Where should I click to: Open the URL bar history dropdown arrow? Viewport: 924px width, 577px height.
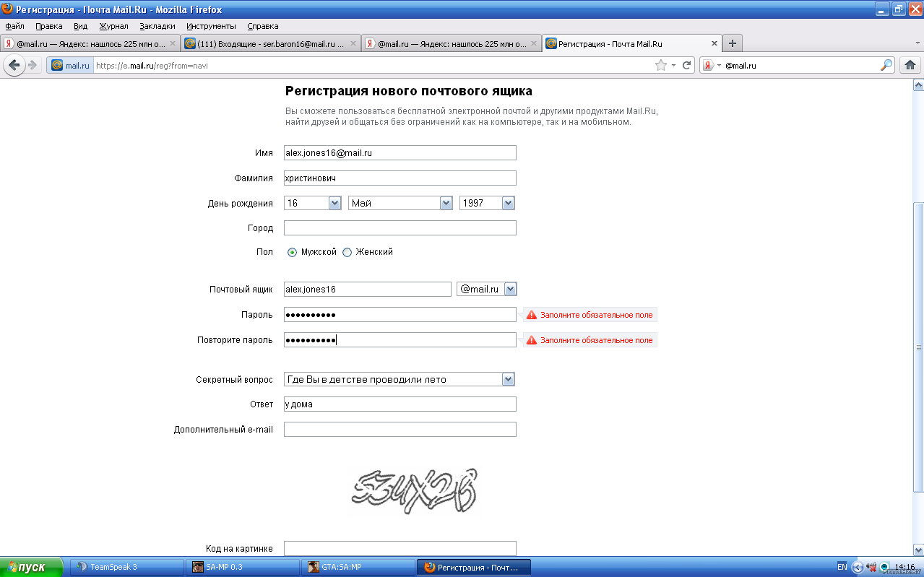tap(673, 65)
